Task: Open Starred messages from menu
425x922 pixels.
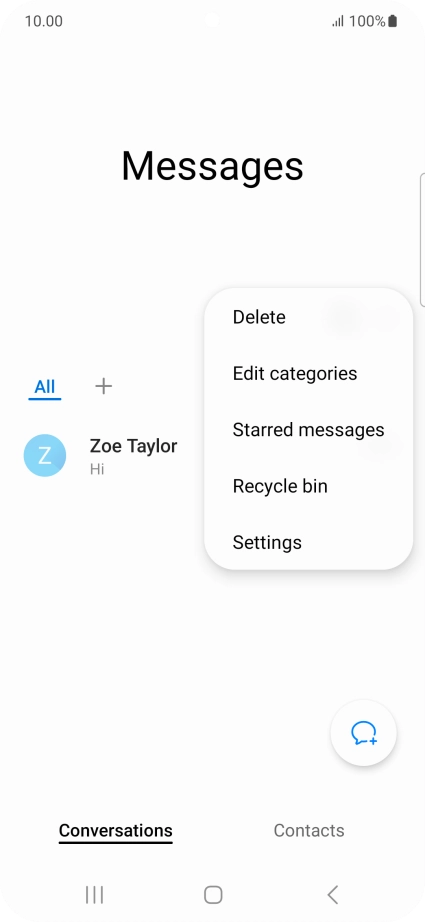Action: click(x=308, y=430)
